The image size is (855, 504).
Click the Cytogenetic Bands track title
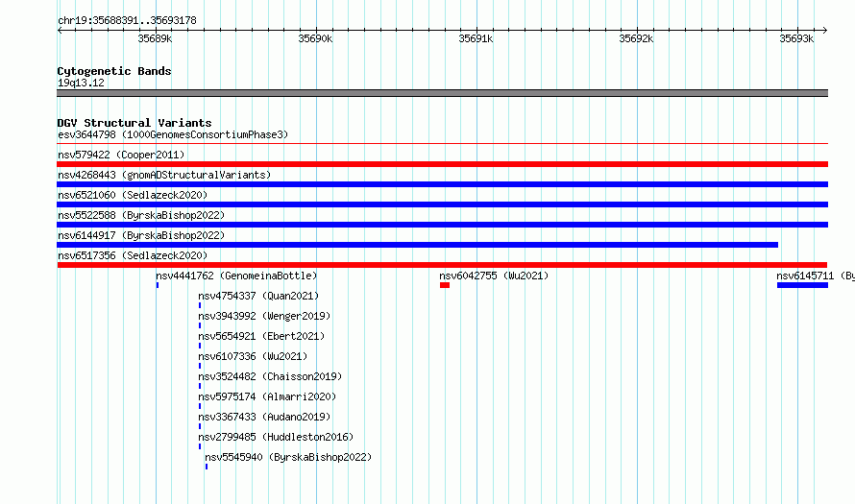click(114, 71)
